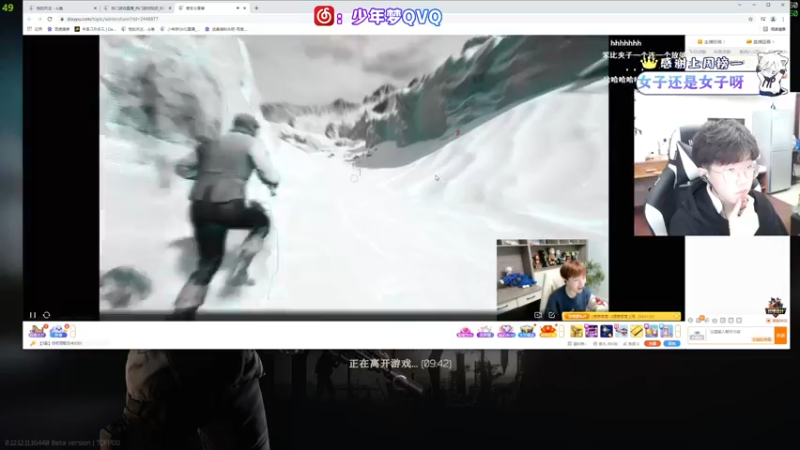Expand the tab search chevron

pyautogui.click(x=740, y=5)
